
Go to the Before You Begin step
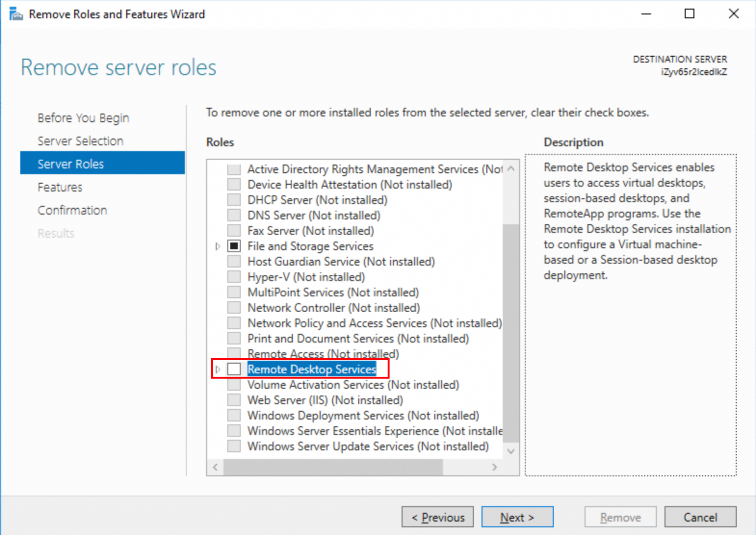(x=83, y=118)
